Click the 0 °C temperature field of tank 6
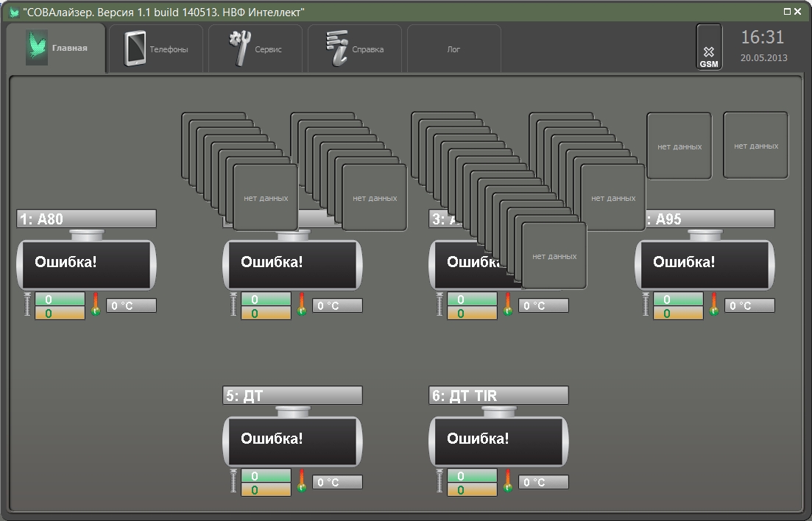This screenshot has width=812, height=521. point(543,482)
